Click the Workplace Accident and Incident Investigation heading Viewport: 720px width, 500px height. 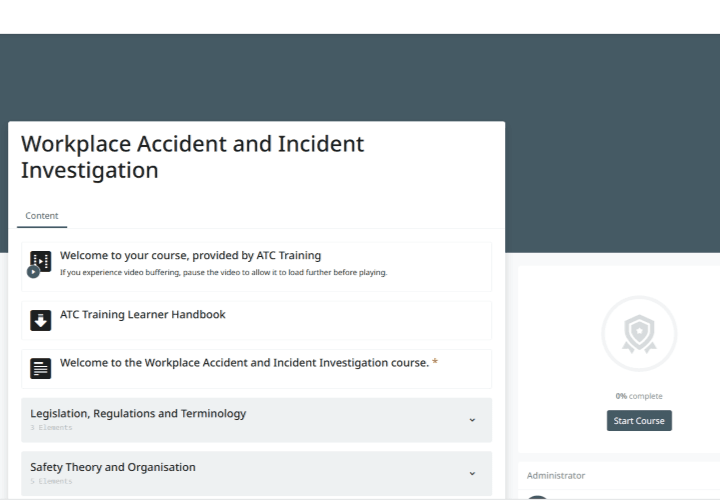click(x=192, y=156)
